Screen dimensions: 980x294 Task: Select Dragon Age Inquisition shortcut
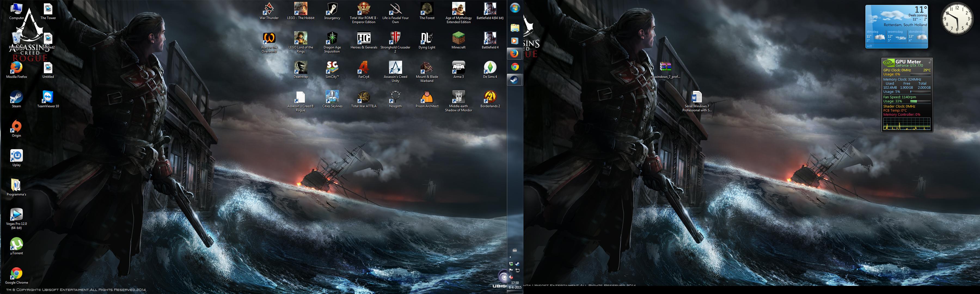(x=332, y=42)
